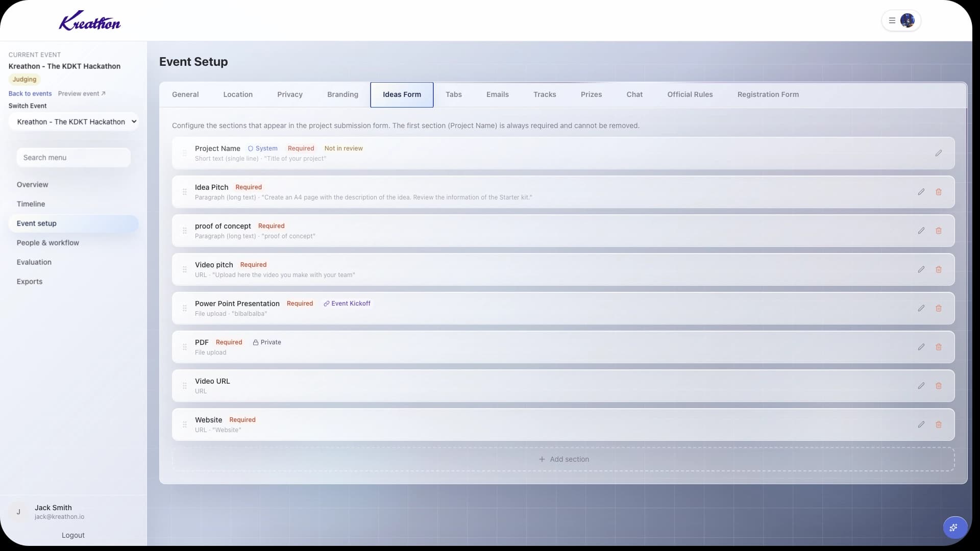Screen dimensions: 980x551
Task: Open People & workflow in sidebar
Action: 73,243
